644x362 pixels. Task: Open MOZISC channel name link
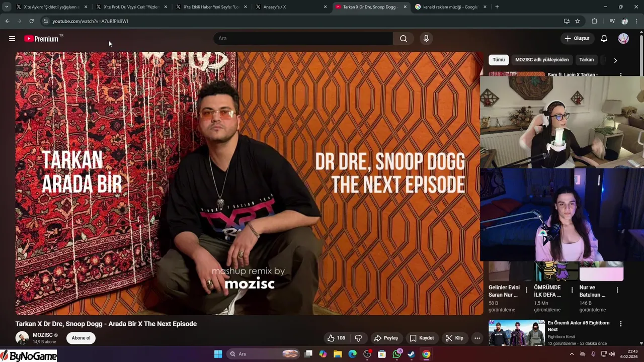[x=43, y=335]
